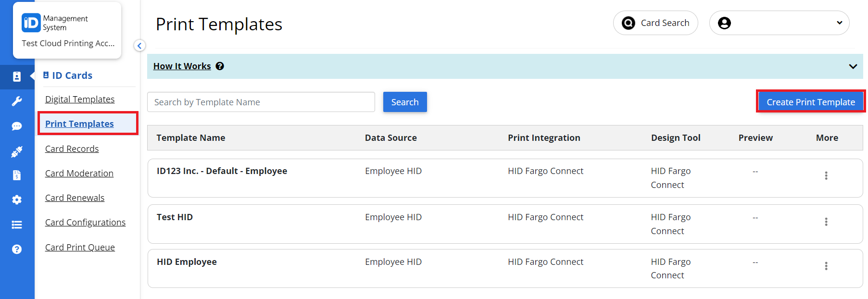
Task: Open the invoice billing sidebar icon
Action: [x=17, y=175]
